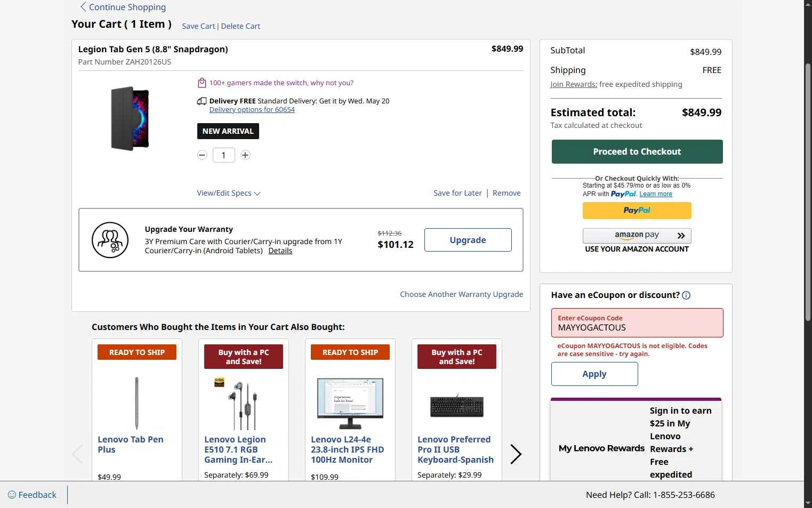The image size is (812, 508).
Task: Click the warranty support icon
Action: 110,240
